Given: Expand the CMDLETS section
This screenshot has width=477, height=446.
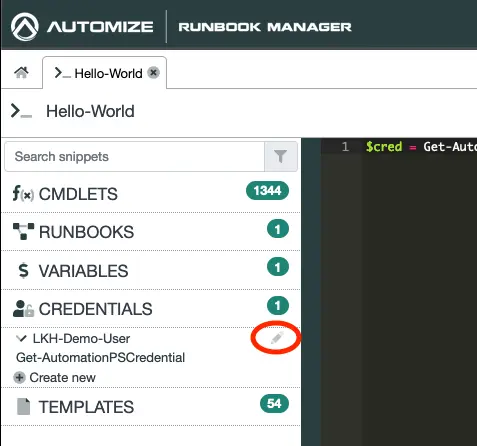Looking at the screenshot, I should (x=151, y=194).
